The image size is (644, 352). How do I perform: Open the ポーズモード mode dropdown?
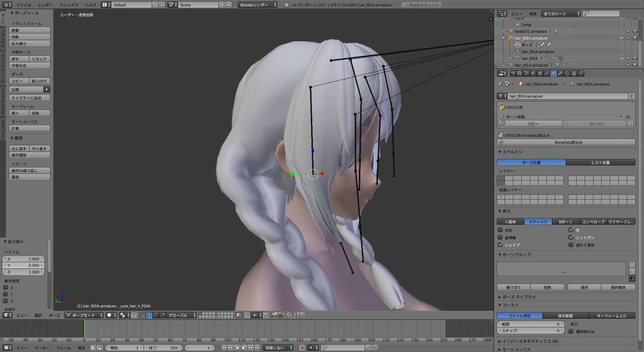[x=84, y=315]
